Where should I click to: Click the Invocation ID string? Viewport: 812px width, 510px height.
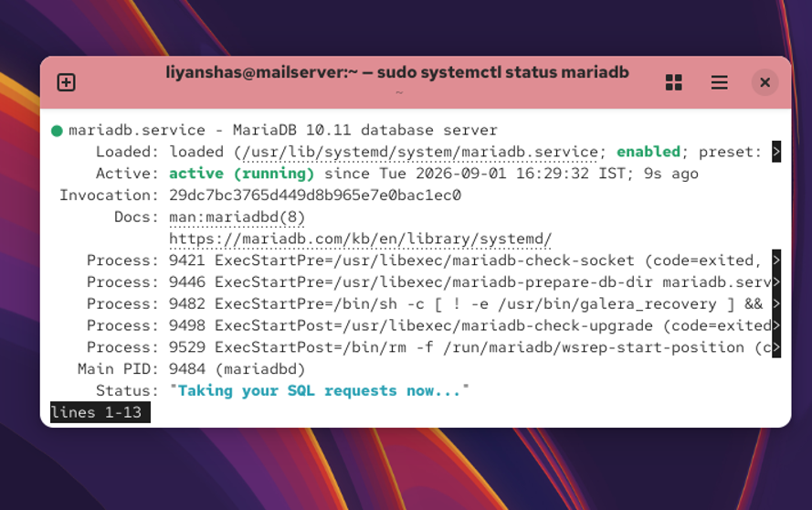tap(315, 196)
